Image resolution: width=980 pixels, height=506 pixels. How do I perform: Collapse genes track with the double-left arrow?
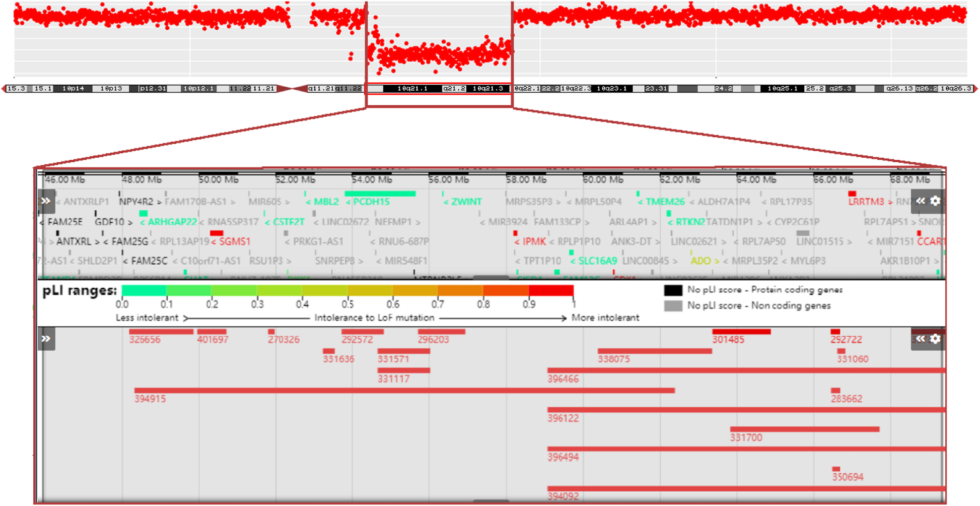(920, 201)
